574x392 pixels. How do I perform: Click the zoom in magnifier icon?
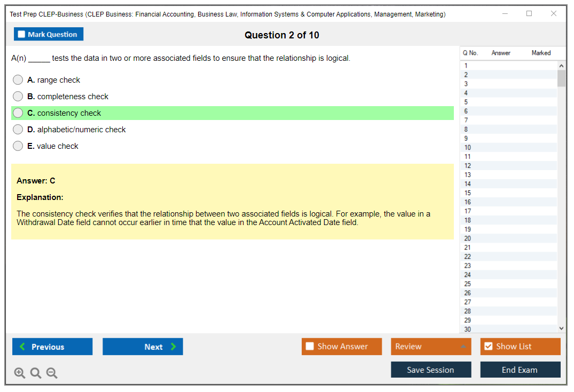pos(20,373)
